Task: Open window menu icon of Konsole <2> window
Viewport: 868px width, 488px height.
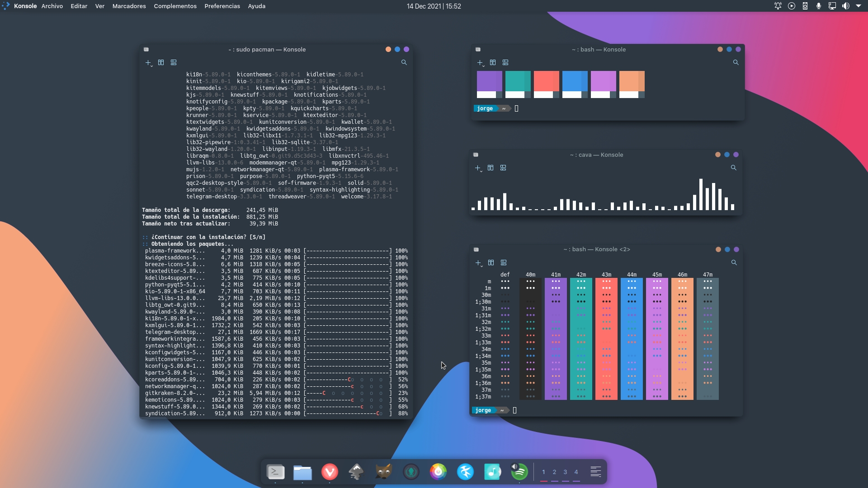Action: click(476, 249)
